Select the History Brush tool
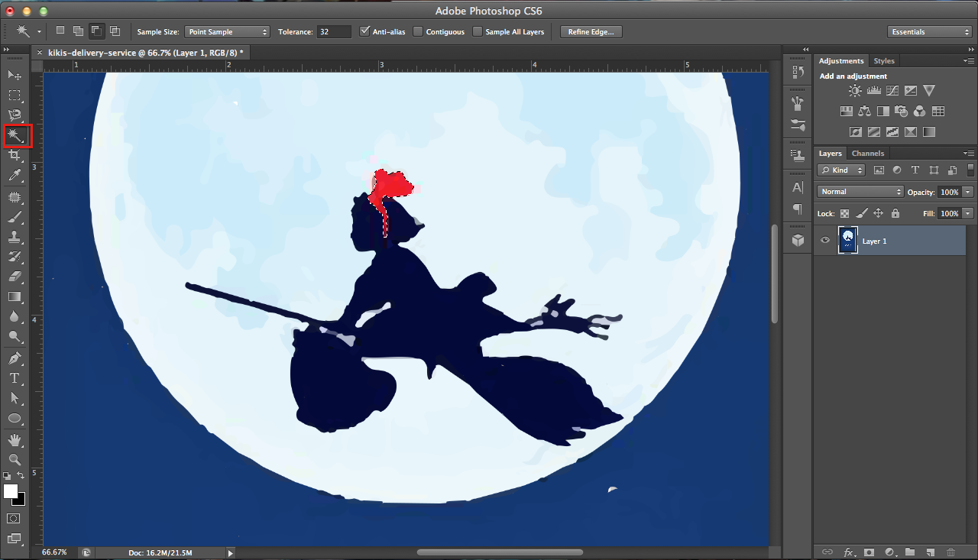This screenshot has width=978, height=560. click(x=15, y=257)
